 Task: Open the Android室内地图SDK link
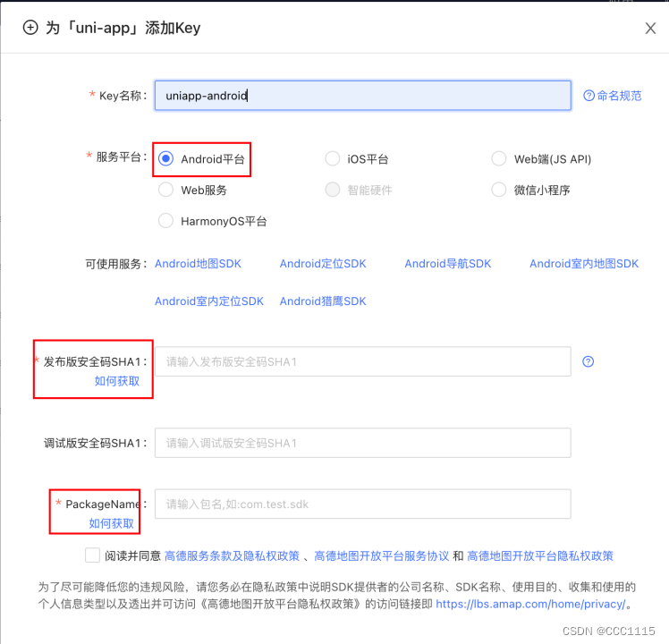[x=584, y=264]
